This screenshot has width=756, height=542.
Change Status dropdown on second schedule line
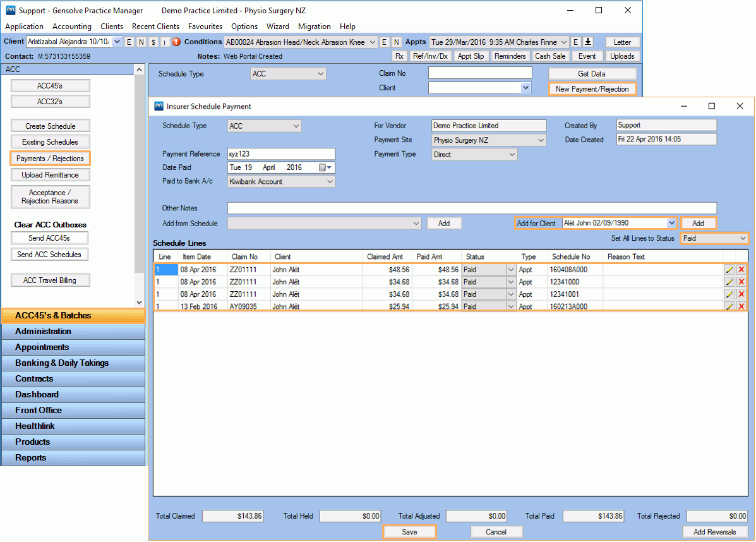tap(509, 282)
